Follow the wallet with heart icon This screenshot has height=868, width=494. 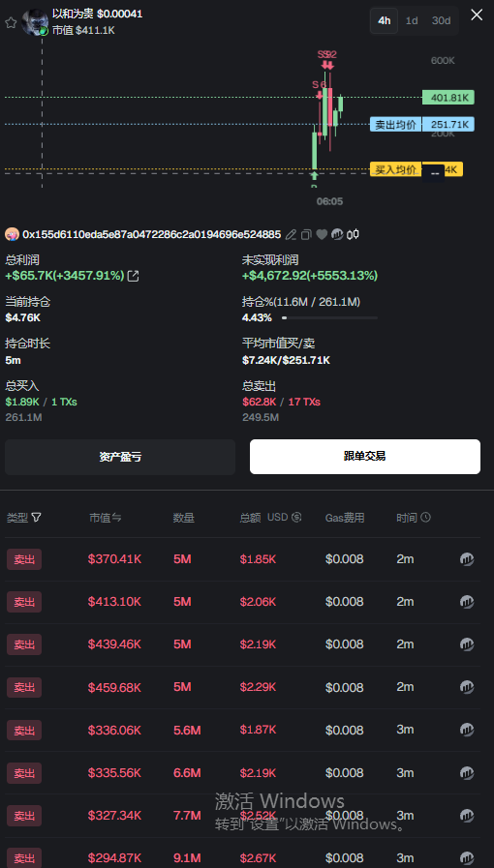click(322, 235)
